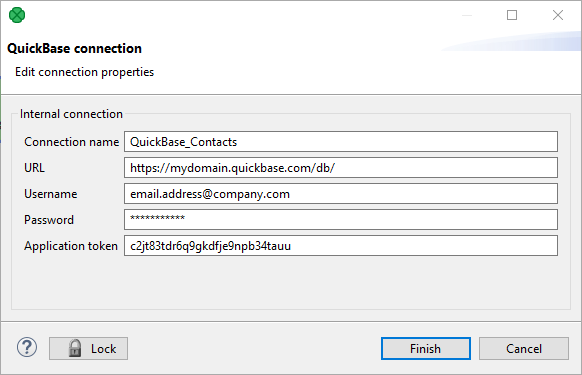Click the 'Password' label

tap(49, 220)
